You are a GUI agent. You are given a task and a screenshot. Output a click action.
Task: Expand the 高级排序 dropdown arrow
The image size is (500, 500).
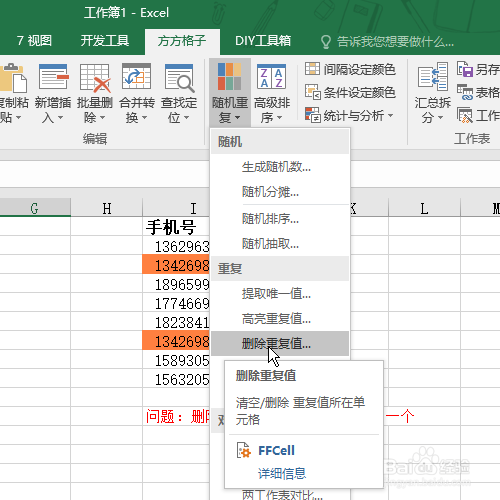[x=279, y=117]
